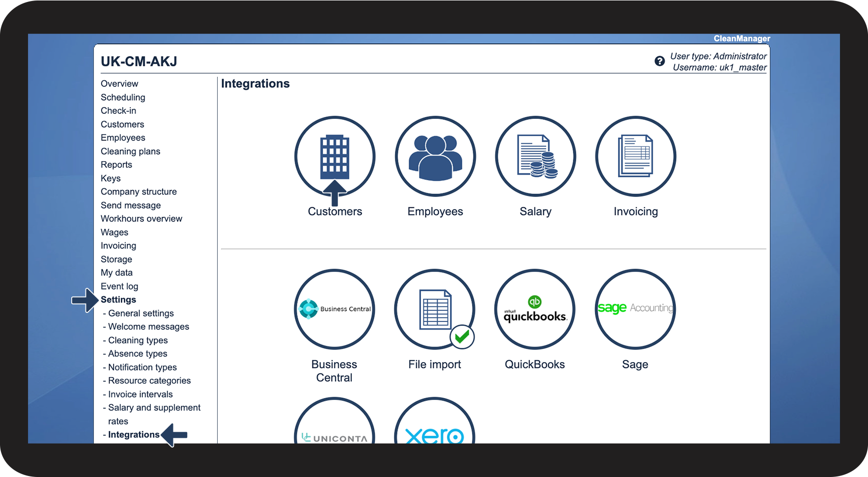Click the Salary label under the coins icon

[535, 212]
